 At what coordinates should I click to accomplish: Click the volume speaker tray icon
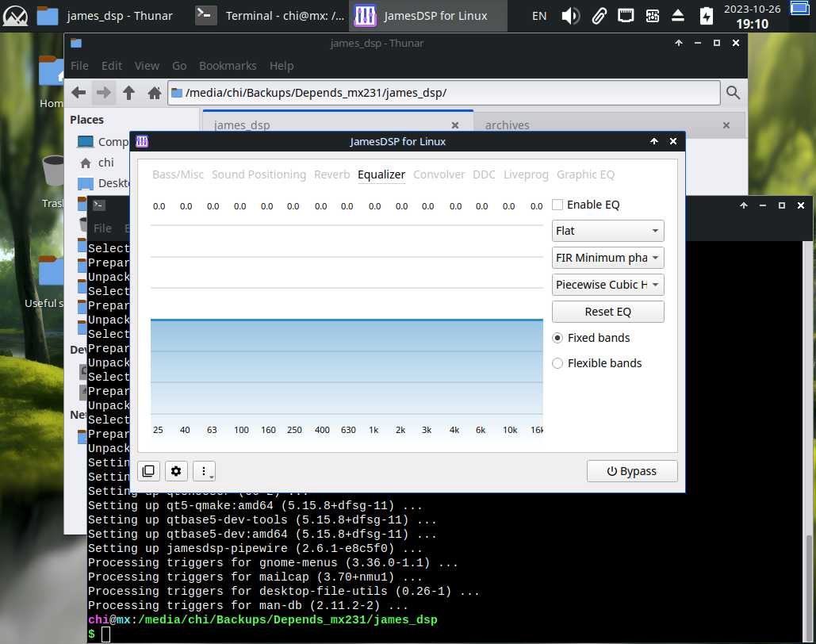click(570, 16)
